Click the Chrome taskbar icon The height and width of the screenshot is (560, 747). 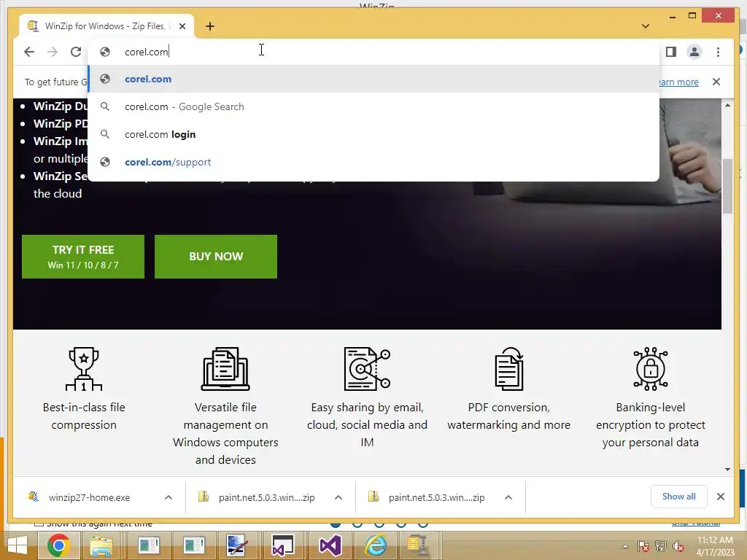[x=58, y=545]
